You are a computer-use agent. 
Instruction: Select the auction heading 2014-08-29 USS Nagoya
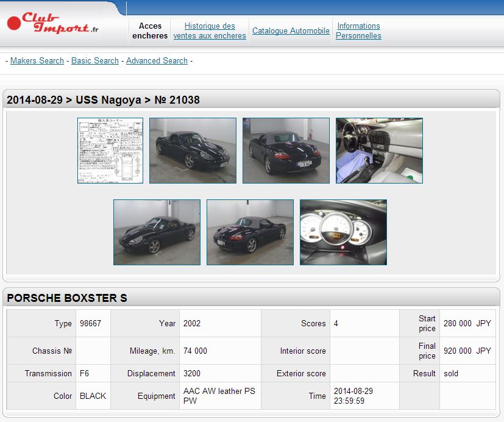tap(103, 100)
